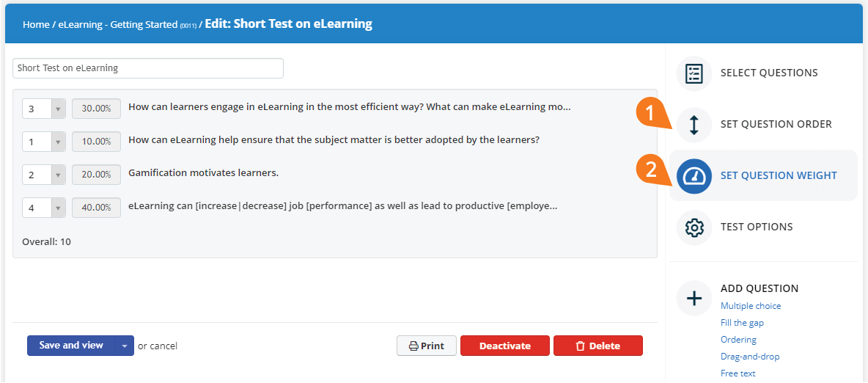Screen dimensions: 868x383
Task: Go to eLearning - Getting Started breadcrumb
Action: click(x=118, y=25)
